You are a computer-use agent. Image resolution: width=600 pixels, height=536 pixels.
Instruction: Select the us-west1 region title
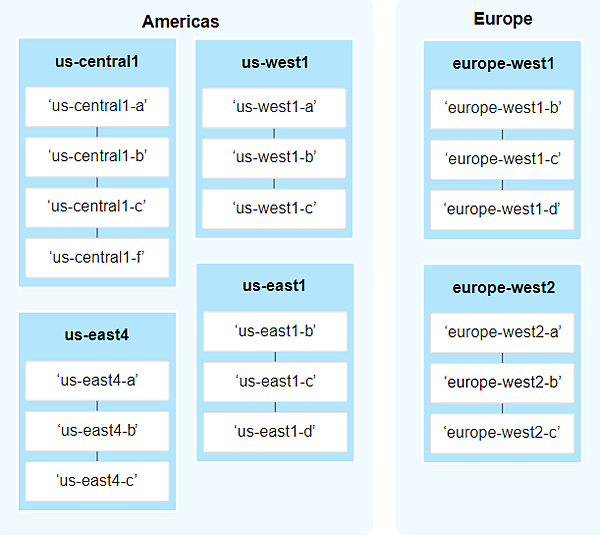coord(274,63)
